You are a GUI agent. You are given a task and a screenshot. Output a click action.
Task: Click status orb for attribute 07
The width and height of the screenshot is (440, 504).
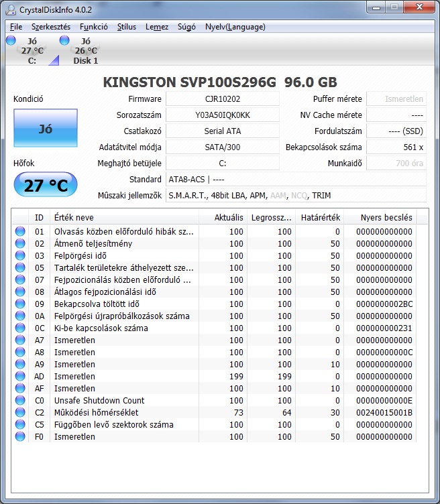(20, 279)
